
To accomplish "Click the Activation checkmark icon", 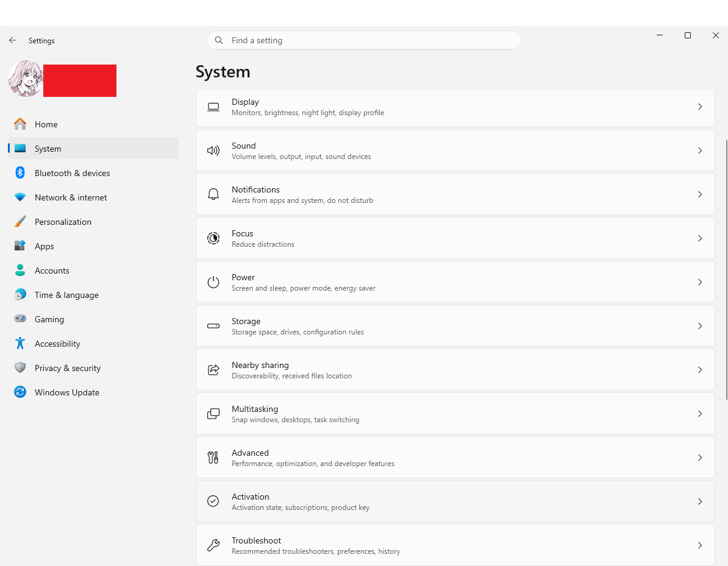I will pos(213,501).
